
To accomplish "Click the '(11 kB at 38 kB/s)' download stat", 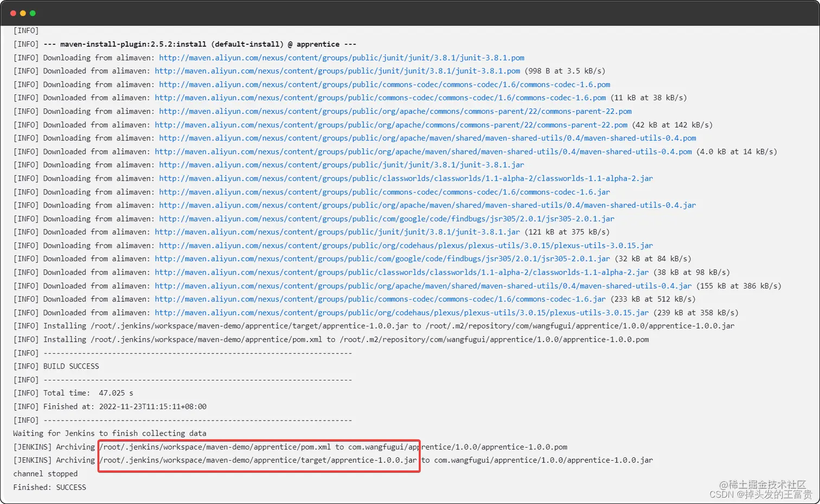I will (x=649, y=98).
